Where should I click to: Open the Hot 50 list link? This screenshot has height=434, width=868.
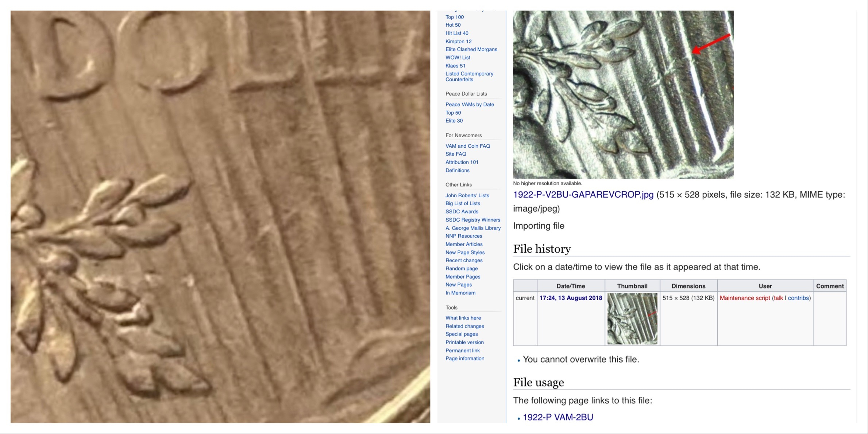point(453,25)
